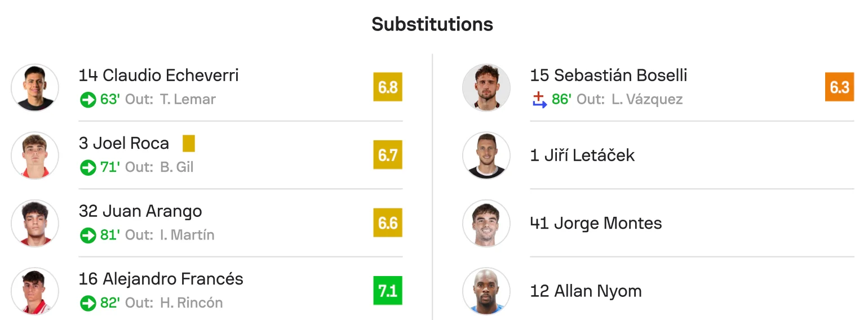Click Joel Roca's yellow card icon
Image resolution: width=868 pixels, height=320 pixels.
[189, 144]
